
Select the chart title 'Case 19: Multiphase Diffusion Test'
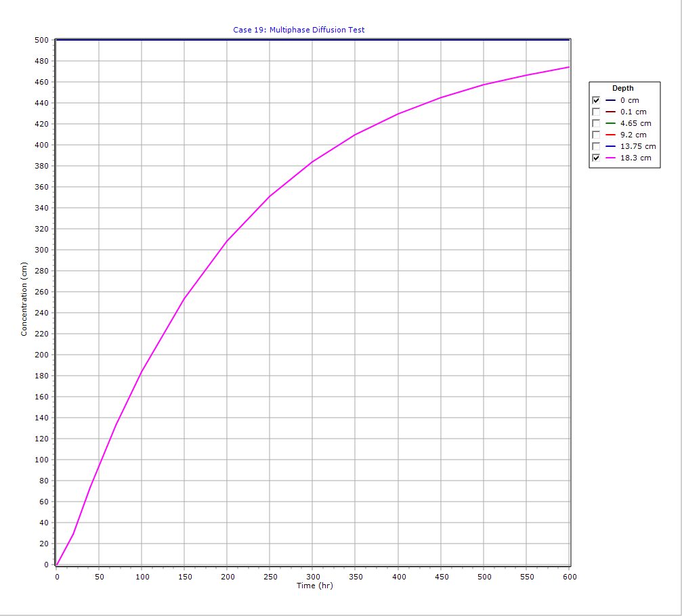(x=299, y=30)
